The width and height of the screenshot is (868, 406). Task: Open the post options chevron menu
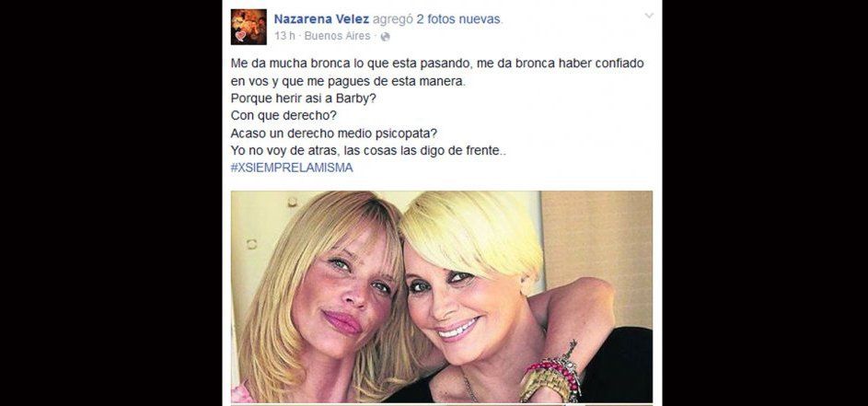click(x=649, y=16)
